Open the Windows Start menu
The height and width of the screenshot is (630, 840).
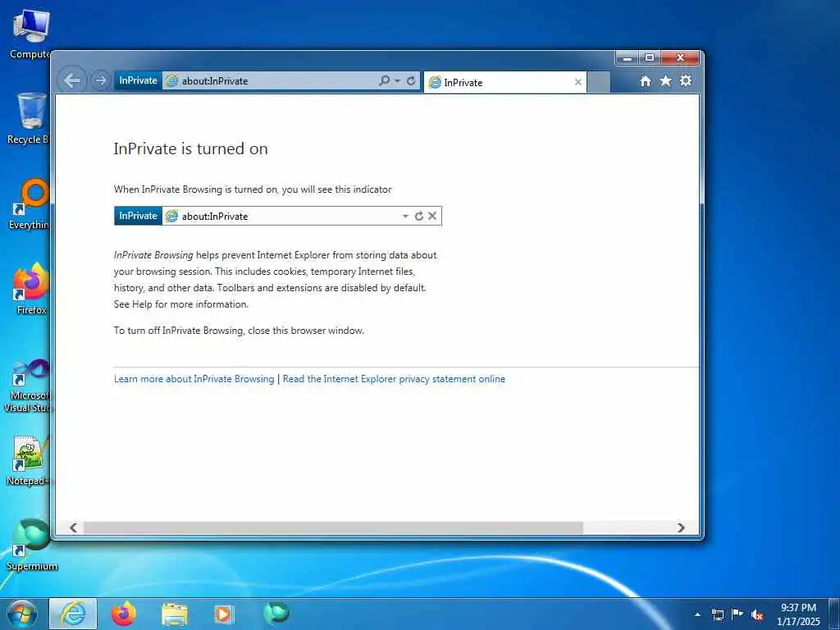click(x=21, y=614)
